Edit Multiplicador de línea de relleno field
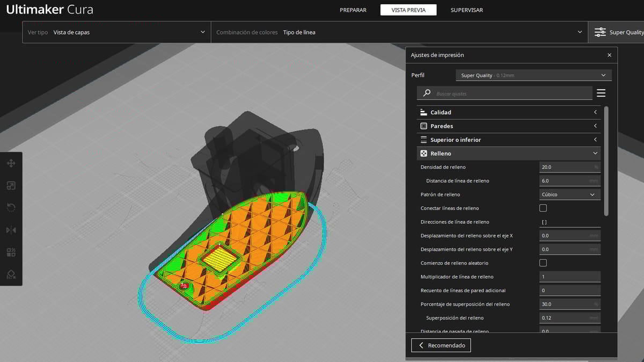The height and width of the screenshot is (362, 644). tap(569, 277)
